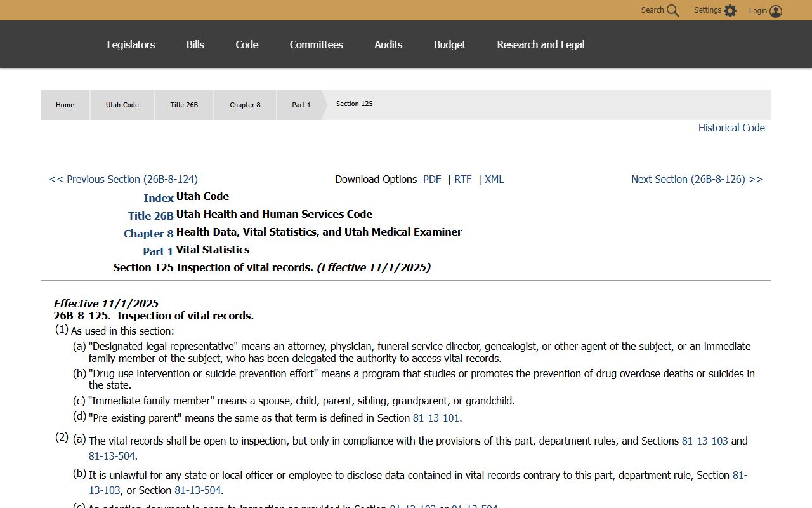Open the Title 26B heading link
This screenshot has height=508, width=812.
tap(151, 216)
